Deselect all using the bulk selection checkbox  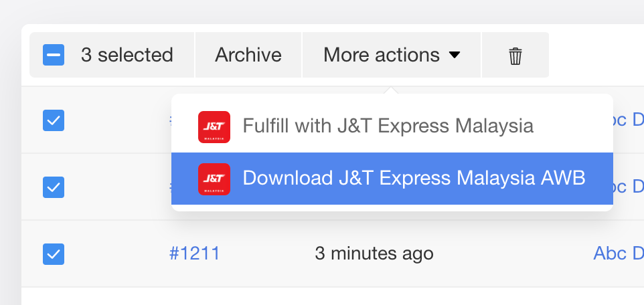pyautogui.click(x=54, y=55)
